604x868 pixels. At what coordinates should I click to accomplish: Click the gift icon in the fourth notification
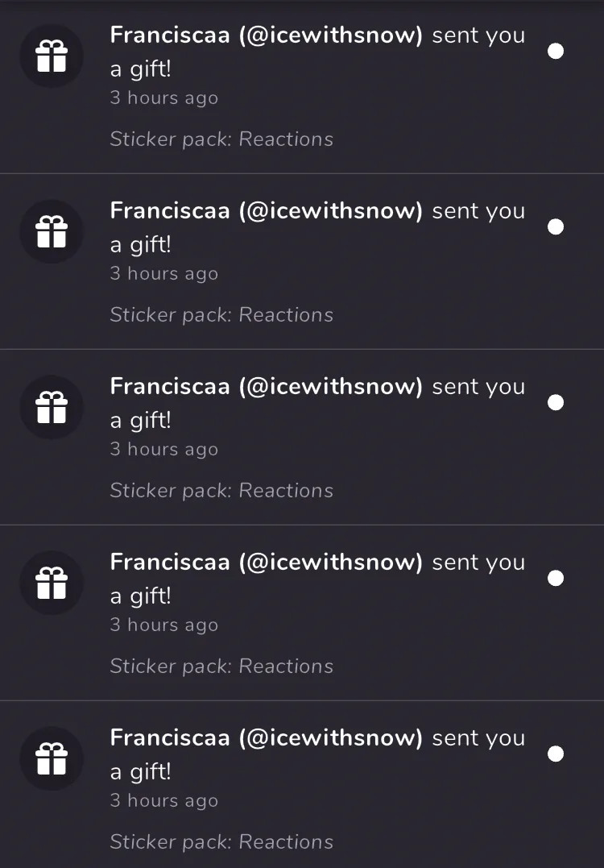pos(52,584)
